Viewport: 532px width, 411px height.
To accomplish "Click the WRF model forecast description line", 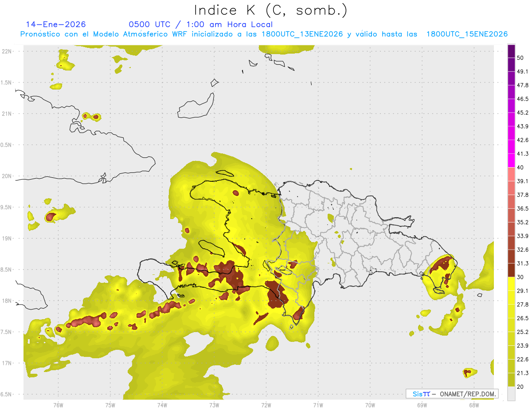I will click(x=264, y=34).
